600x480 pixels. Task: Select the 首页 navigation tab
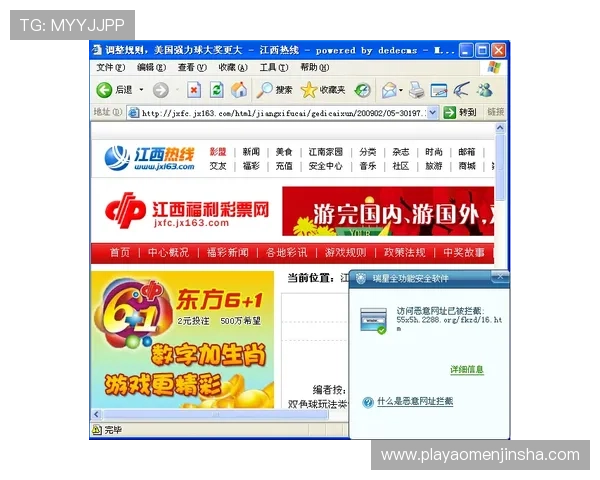(120, 253)
